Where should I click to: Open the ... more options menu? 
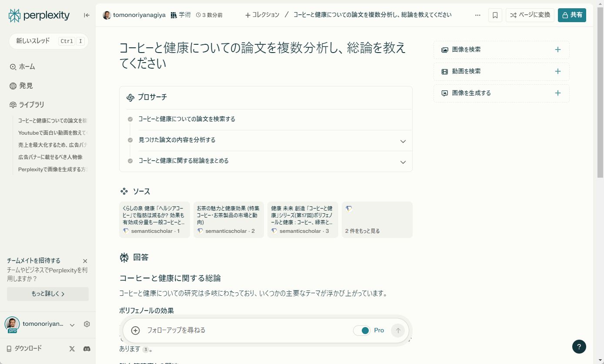point(477,15)
